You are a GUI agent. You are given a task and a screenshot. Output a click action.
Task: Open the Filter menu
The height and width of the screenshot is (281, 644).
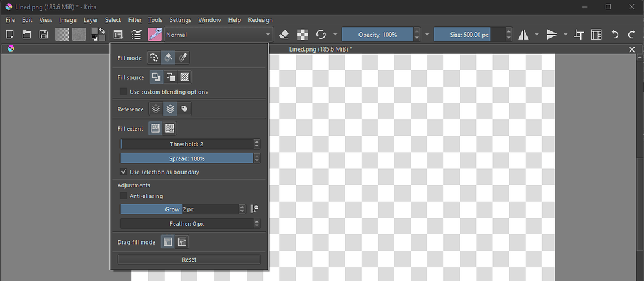(x=135, y=20)
